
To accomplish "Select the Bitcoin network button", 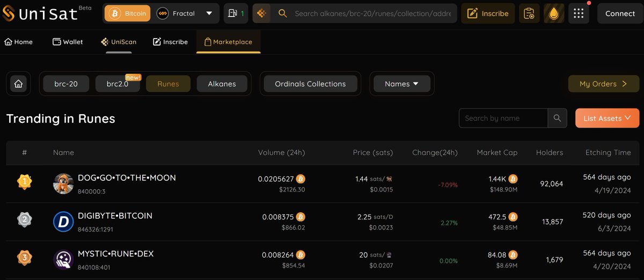I will (127, 13).
